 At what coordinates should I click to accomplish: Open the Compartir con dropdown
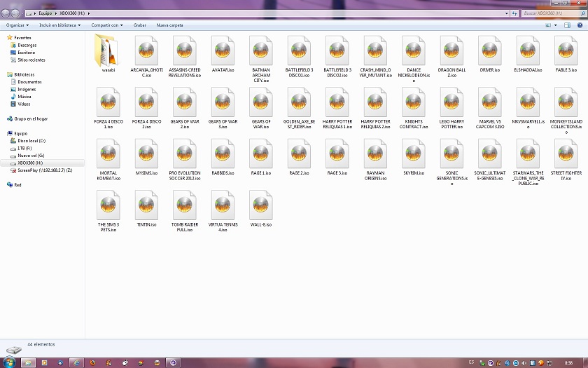pyautogui.click(x=107, y=25)
